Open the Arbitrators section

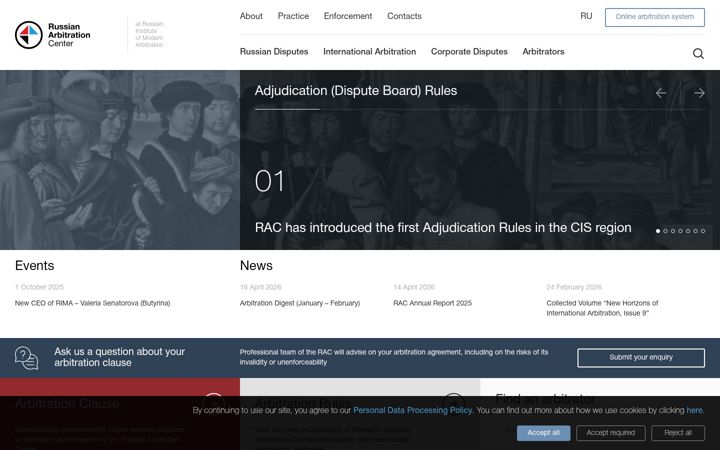[x=543, y=52]
